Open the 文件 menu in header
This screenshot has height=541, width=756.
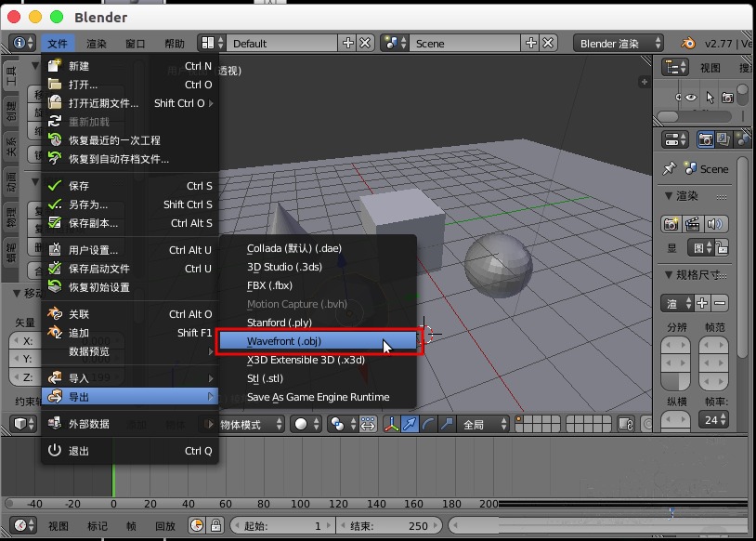pyautogui.click(x=58, y=44)
